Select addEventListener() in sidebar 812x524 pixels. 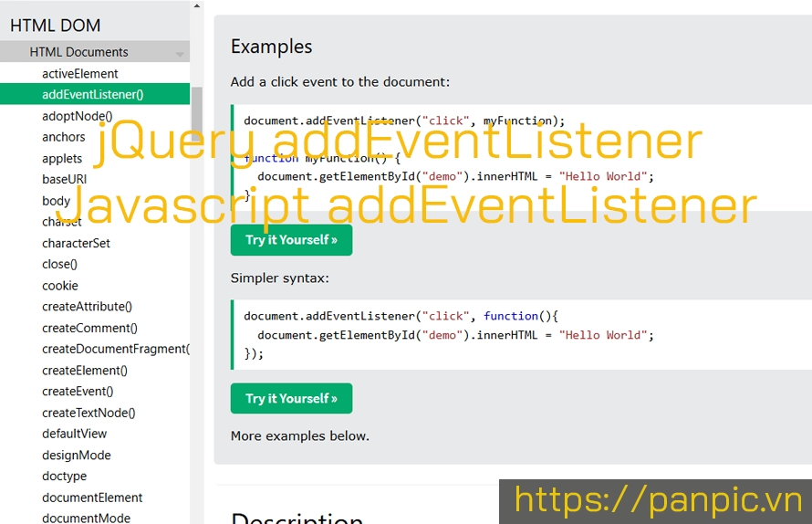click(95, 94)
